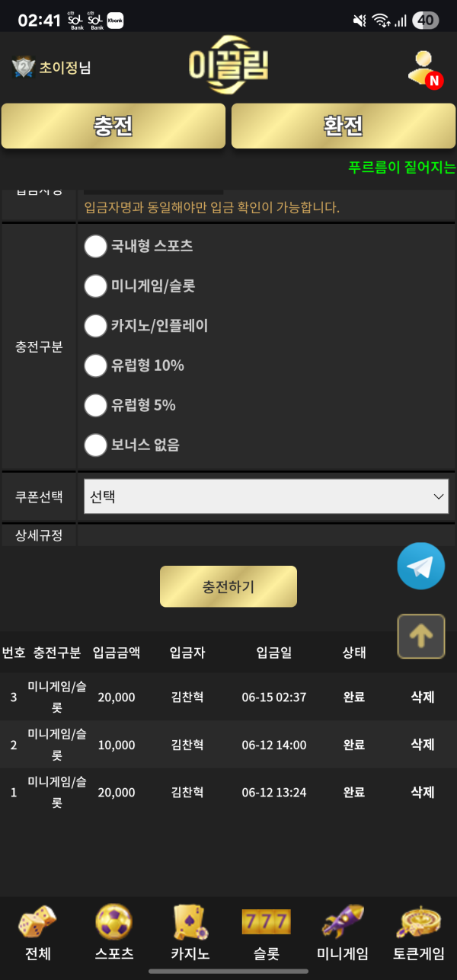Open the 카지노 cards icon
The height and width of the screenshot is (980, 457).
tap(190, 923)
